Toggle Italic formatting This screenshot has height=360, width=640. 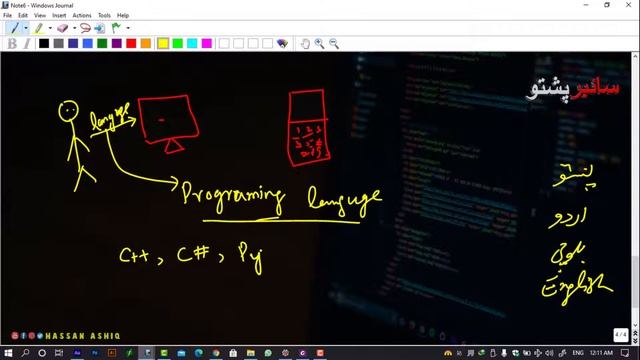click(x=27, y=43)
